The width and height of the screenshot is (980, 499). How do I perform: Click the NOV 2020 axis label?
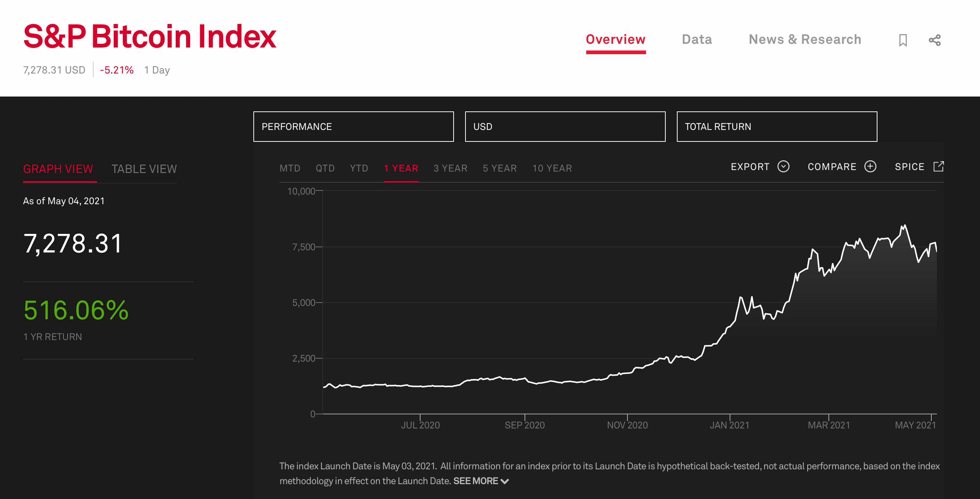[x=627, y=425]
